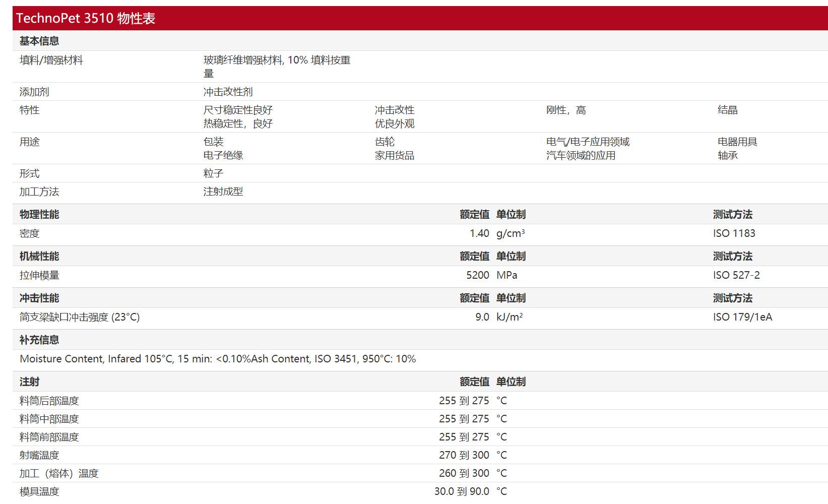Select the 补充信息 section header
Screen dimensions: 828x504
[x=39, y=340]
